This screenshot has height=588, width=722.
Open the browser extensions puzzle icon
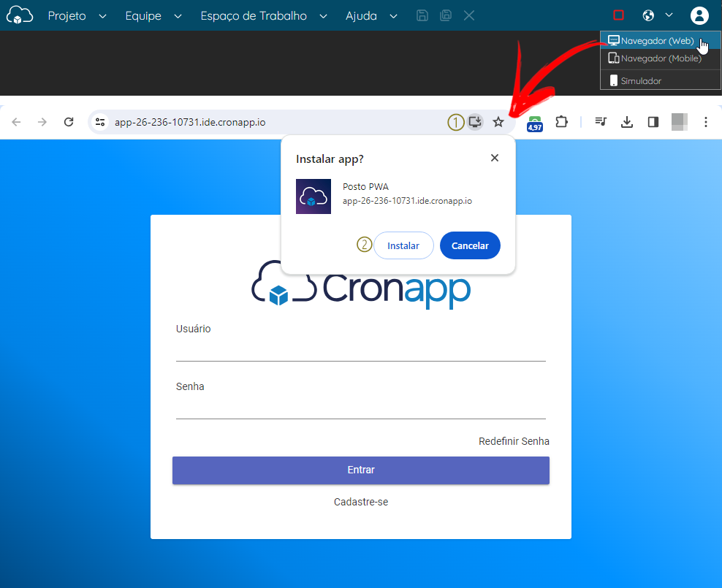click(561, 122)
